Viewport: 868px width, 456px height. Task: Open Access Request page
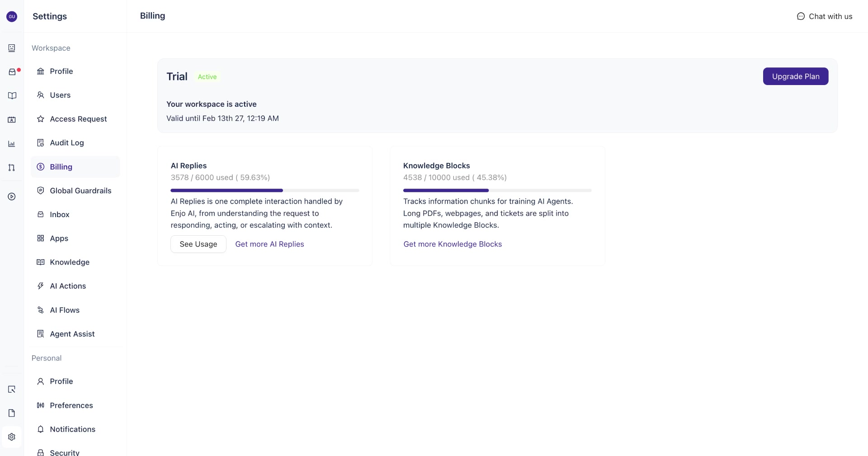(x=75, y=119)
